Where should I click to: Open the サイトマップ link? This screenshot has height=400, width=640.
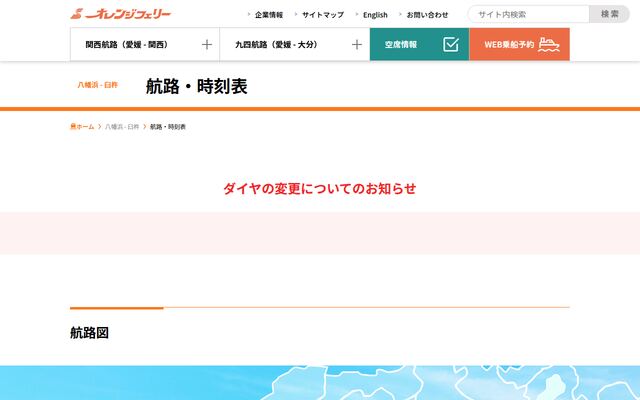[x=323, y=15]
